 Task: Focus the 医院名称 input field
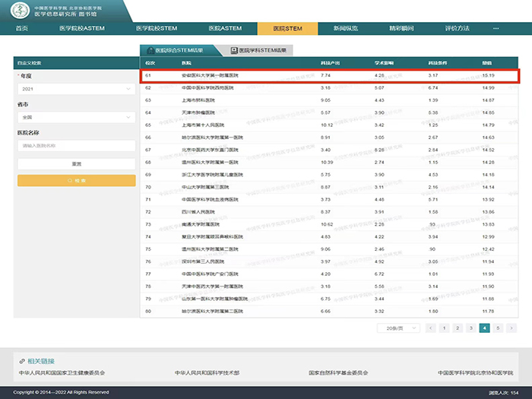pos(76,145)
